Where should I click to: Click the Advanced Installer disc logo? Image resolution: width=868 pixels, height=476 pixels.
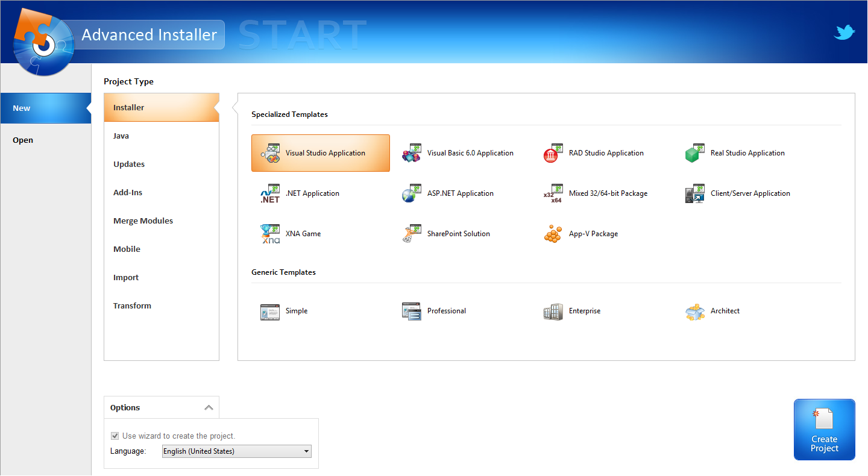[x=43, y=43]
